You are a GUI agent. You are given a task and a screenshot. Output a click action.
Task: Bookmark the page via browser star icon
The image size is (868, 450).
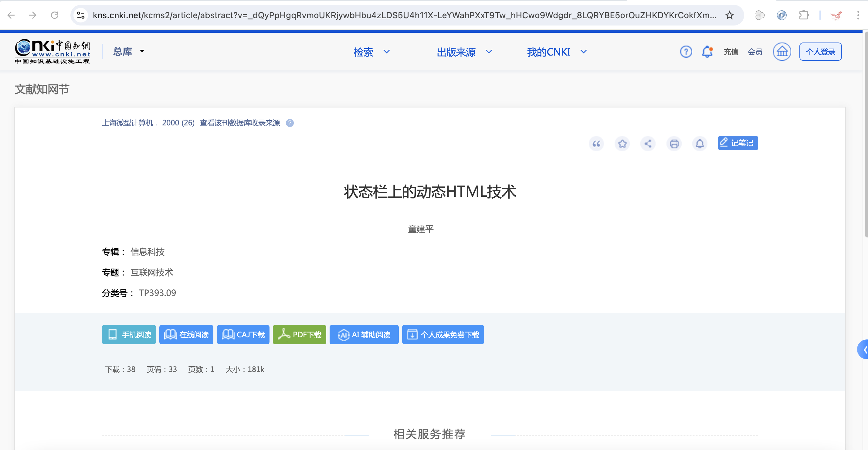tap(729, 15)
